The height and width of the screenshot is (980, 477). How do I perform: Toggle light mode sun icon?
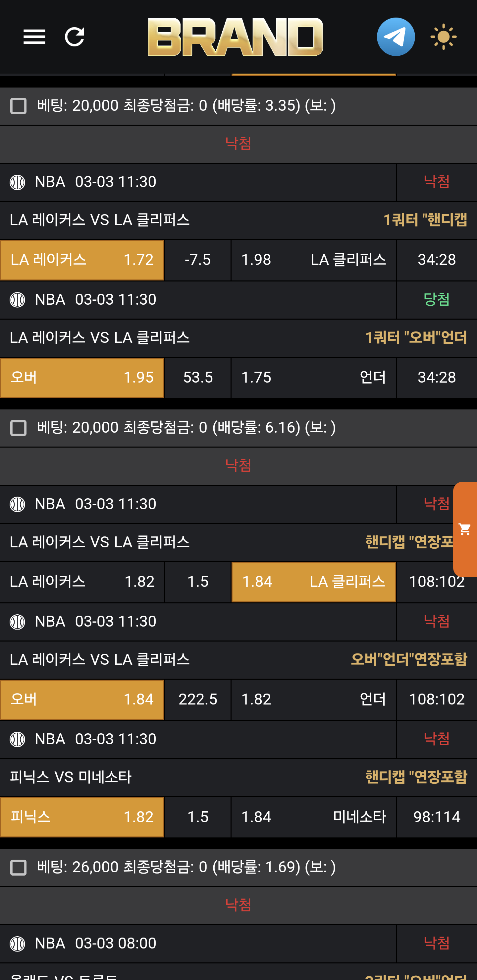[x=444, y=37]
